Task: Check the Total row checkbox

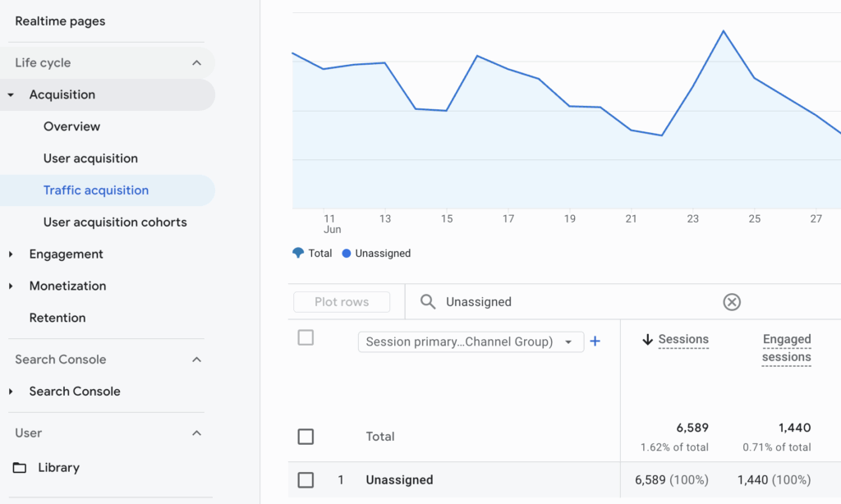Action: click(306, 437)
